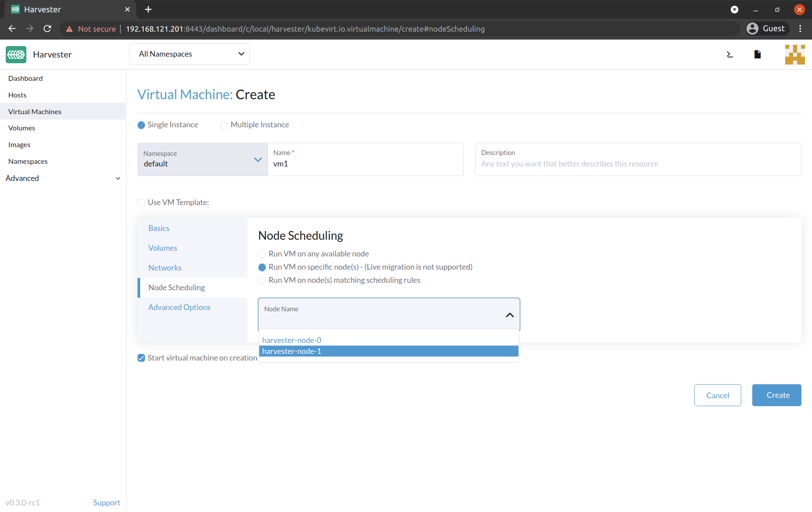Image resolution: width=812 pixels, height=512 pixels.
Task: Enable Use VM Template checkbox
Action: (141, 202)
